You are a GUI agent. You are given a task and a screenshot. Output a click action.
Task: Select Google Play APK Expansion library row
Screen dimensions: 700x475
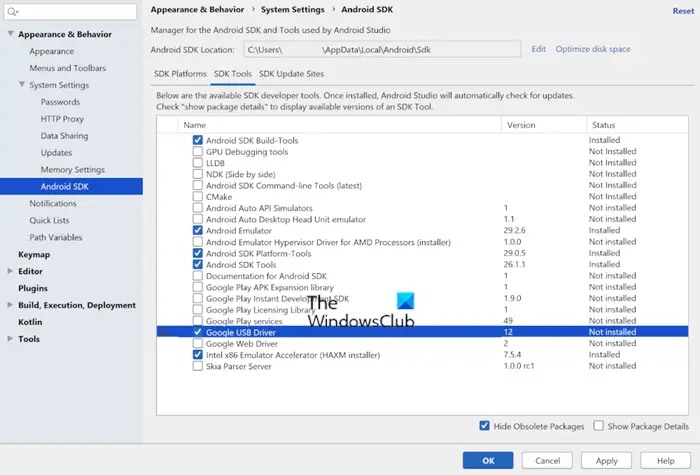click(x=422, y=287)
